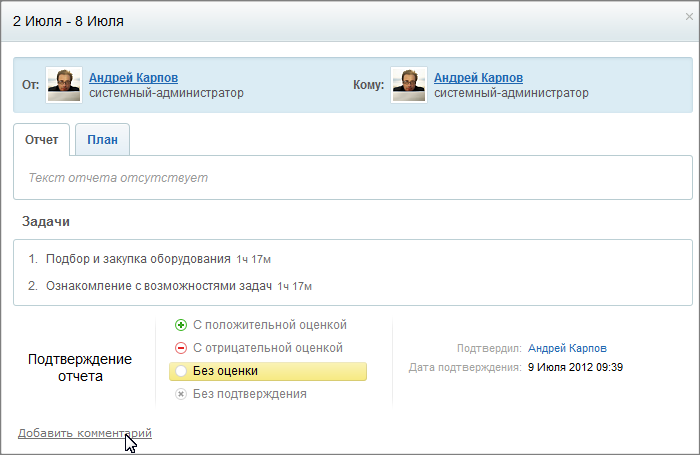Click the sender's avatar photo
This screenshot has width=700, height=455.
pos(64,85)
